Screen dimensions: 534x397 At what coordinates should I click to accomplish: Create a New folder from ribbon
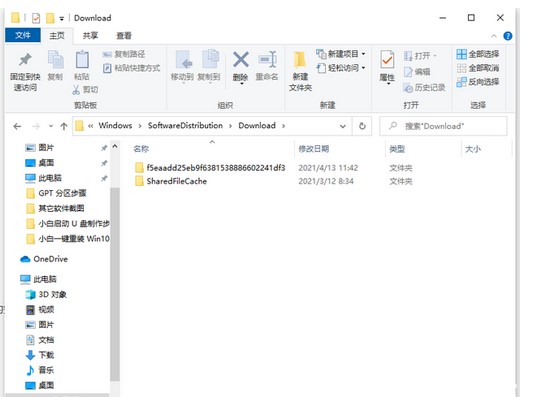point(300,72)
